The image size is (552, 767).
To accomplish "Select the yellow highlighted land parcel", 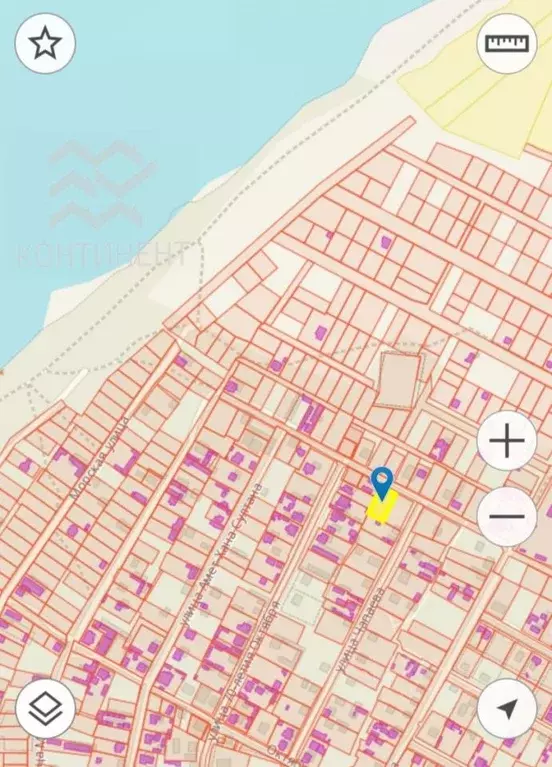I will (x=382, y=506).
